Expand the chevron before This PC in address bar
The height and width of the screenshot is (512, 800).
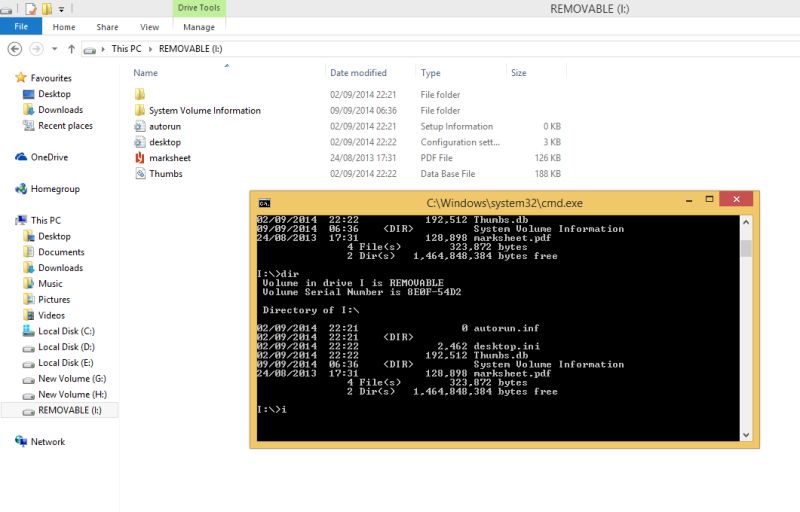pyautogui.click(x=103, y=49)
